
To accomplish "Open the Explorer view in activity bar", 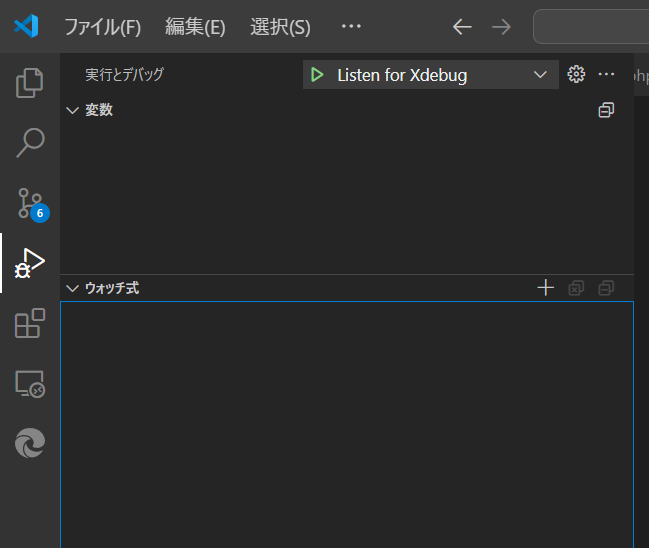I will click(x=29, y=83).
